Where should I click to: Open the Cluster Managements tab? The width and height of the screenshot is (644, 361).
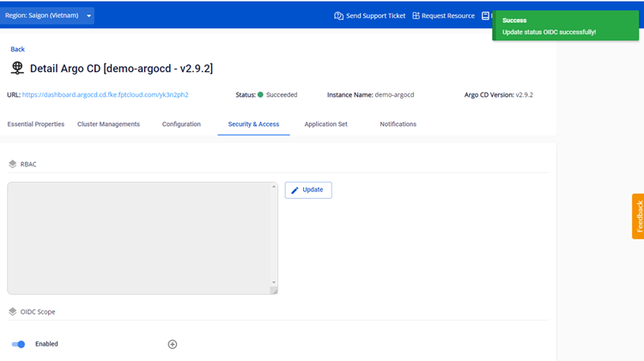point(108,124)
